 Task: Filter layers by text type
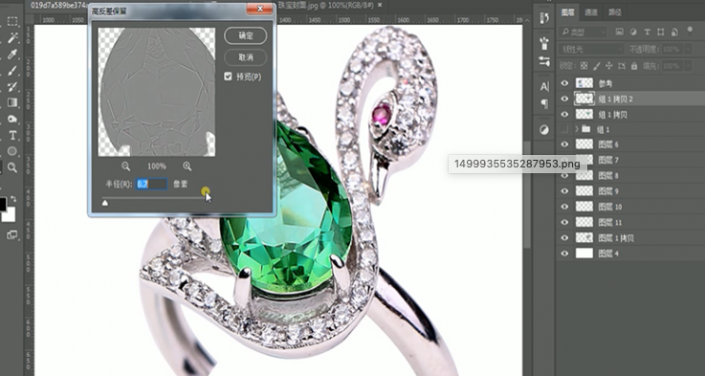click(647, 32)
